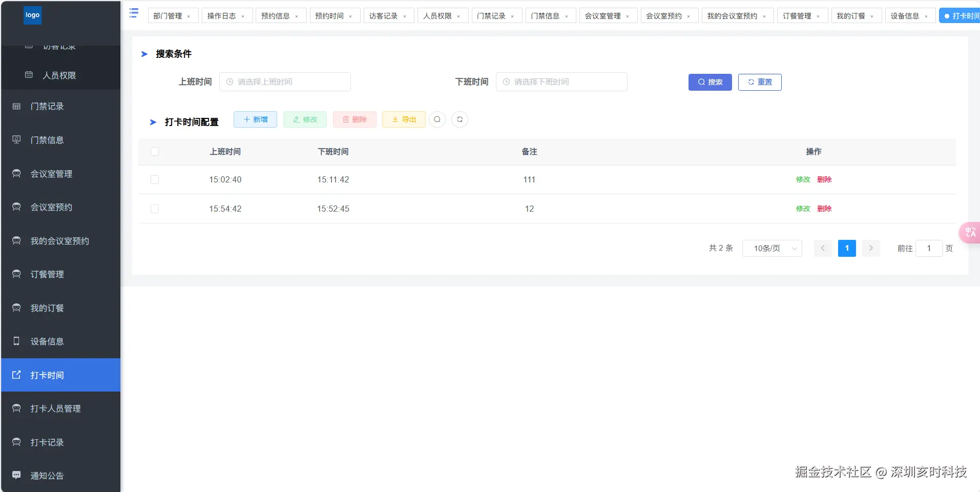Close the 预约信息 tab
This screenshot has width=980, height=492.
pyautogui.click(x=297, y=16)
